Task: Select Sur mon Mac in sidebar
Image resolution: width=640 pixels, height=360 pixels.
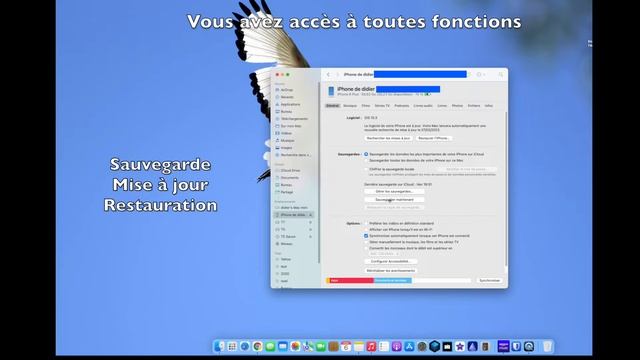Action: [x=290, y=126]
